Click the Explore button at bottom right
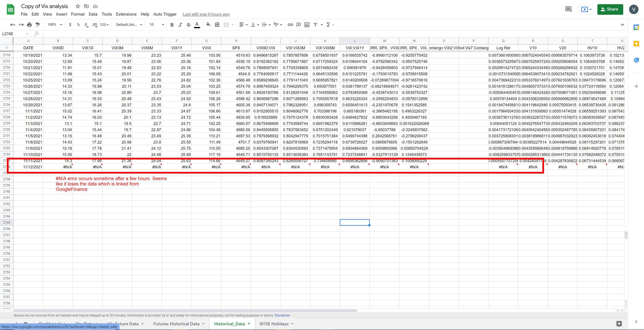The image size is (644, 330). pos(619,324)
